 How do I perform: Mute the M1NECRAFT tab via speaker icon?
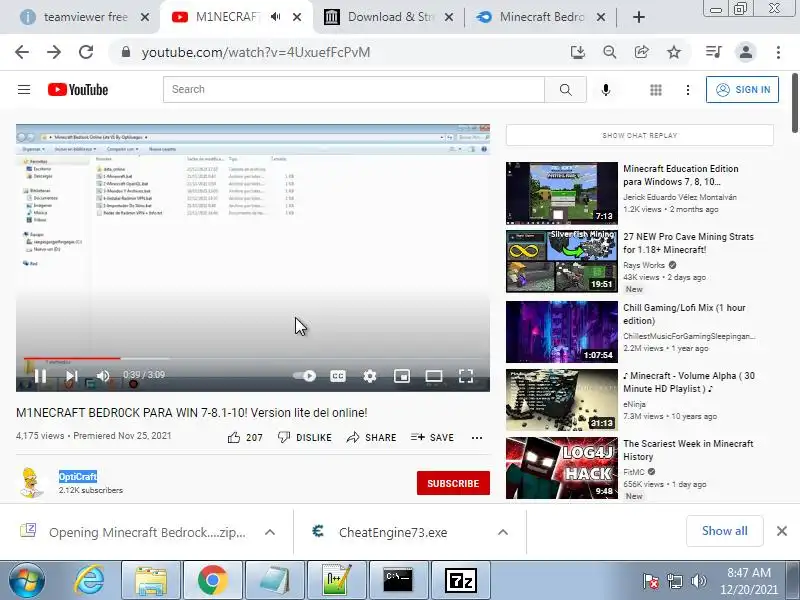(x=276, y=17)
